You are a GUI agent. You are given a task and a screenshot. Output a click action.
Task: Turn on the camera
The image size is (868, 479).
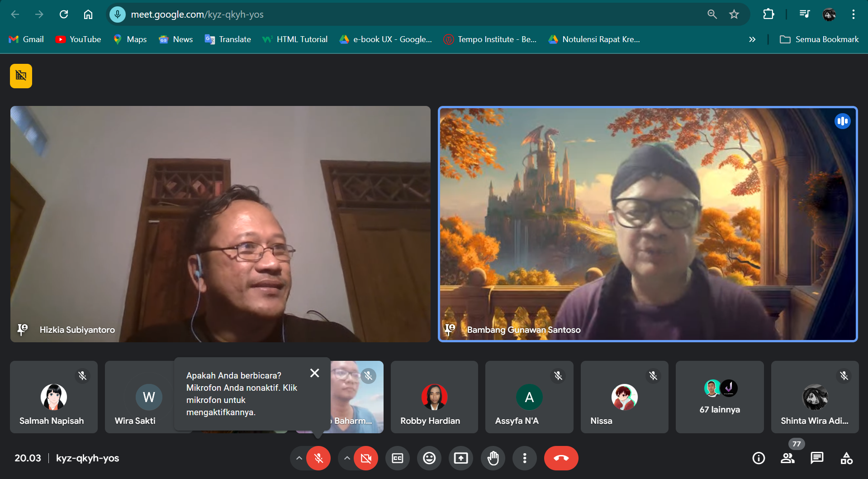366,458
